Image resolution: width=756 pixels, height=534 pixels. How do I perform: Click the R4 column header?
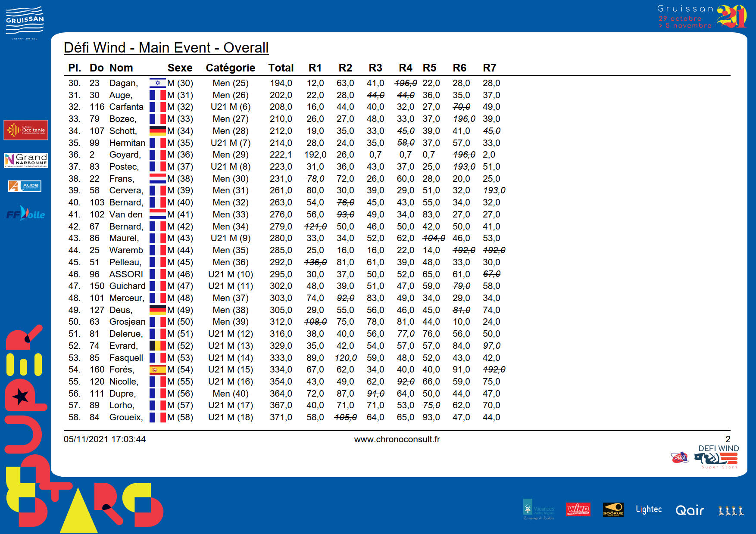[406, 68]
